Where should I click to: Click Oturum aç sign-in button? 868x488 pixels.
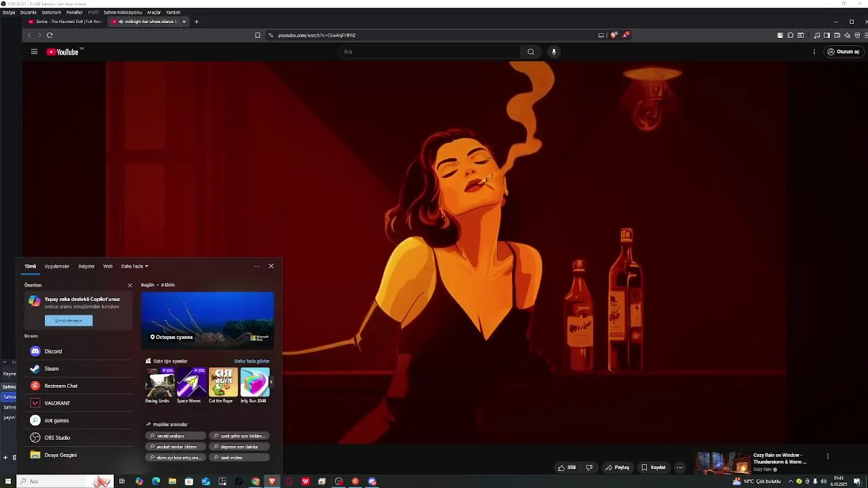click(843, 52)
